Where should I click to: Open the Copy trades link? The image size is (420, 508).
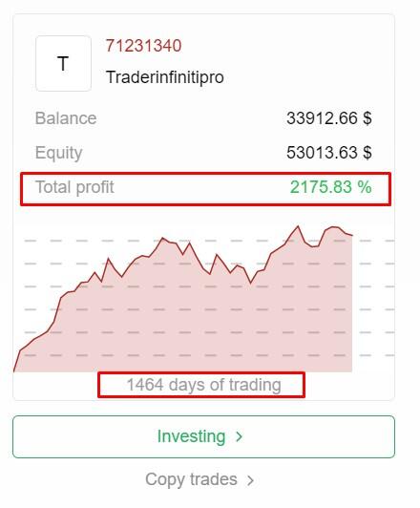(199, 479)
